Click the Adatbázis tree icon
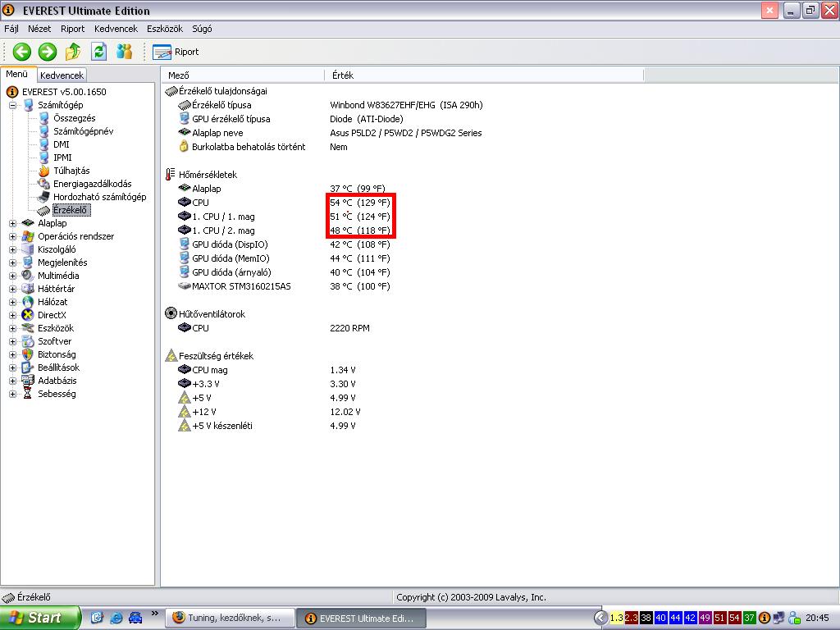 click(x=28, y=381)
